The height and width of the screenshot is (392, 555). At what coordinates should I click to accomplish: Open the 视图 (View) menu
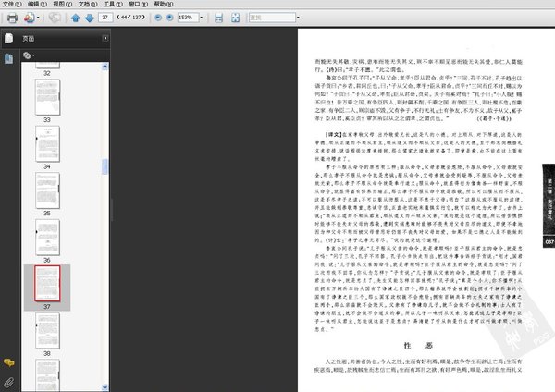[62, 5]
